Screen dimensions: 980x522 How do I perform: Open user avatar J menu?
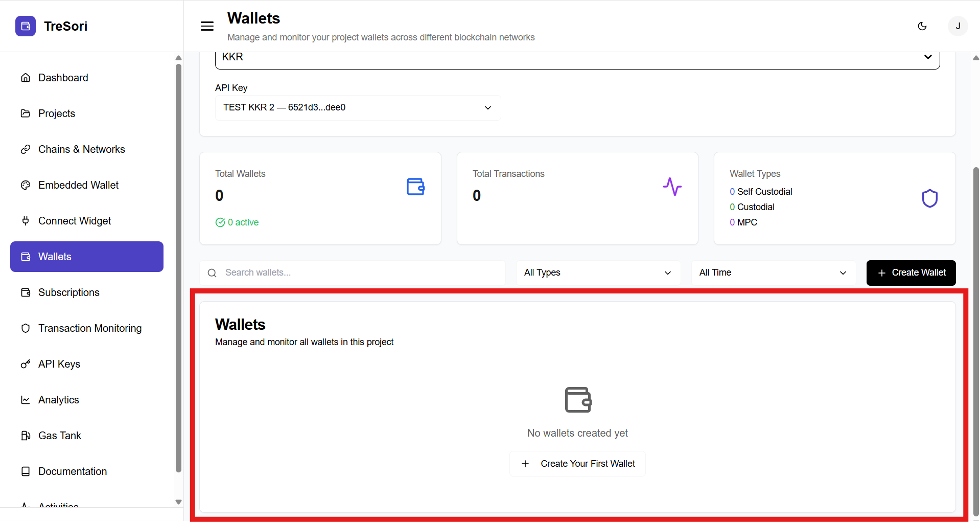click(958, 26)
